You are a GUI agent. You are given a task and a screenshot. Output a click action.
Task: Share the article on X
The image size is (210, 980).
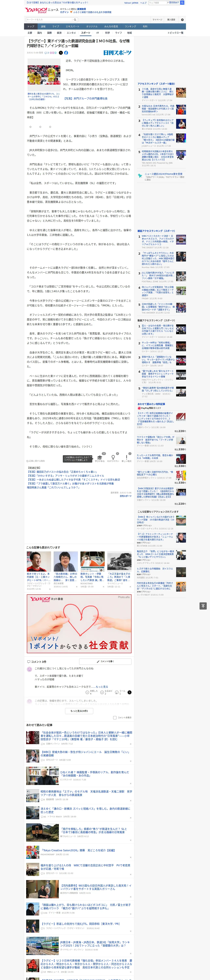(x=61, y=53)
